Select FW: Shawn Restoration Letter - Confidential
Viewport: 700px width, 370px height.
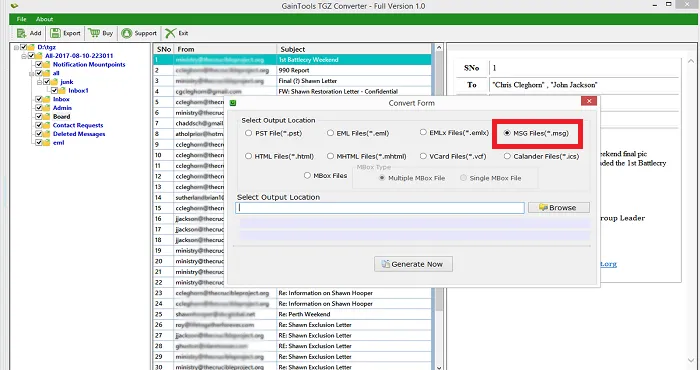[x=293, y=91]
